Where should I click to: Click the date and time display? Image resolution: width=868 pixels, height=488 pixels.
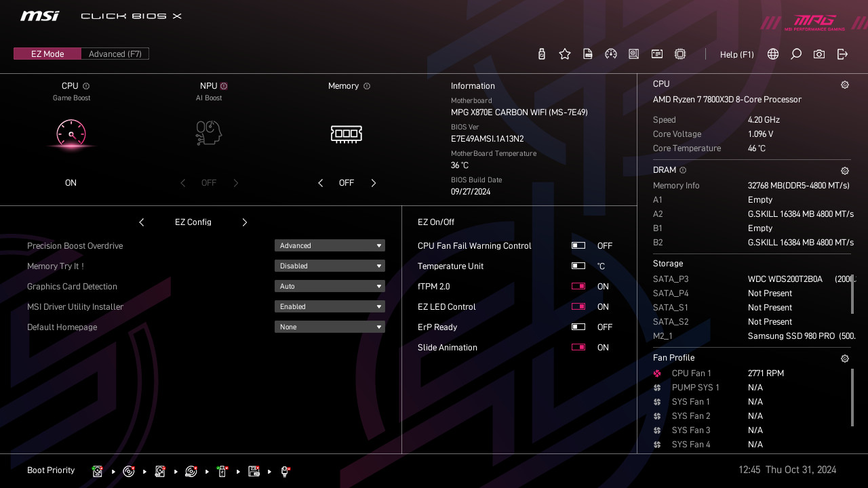(787, 470)
